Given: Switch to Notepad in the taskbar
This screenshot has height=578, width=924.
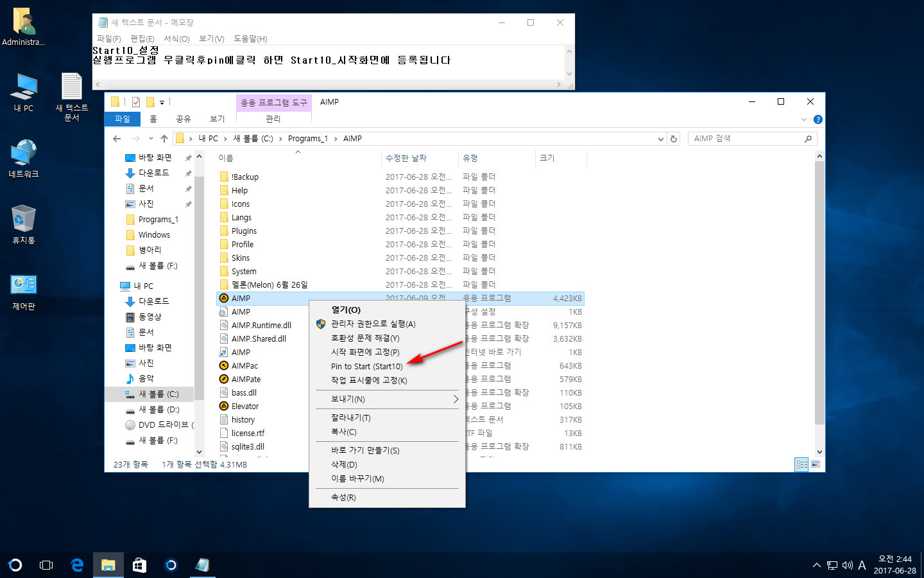Looking at the screenshot, I should [x=202, y=565].
